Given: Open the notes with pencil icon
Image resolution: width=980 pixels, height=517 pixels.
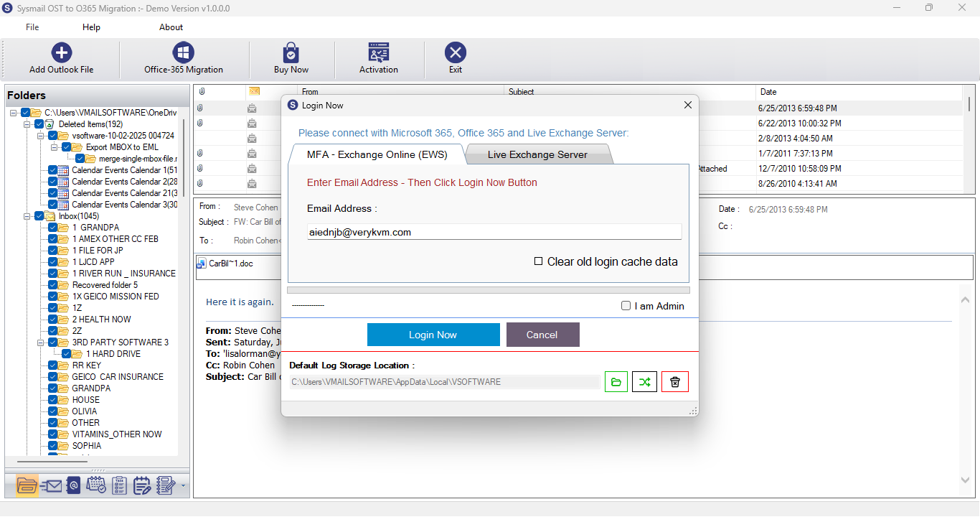Looking at the screenshot, I should click(166, 485).
